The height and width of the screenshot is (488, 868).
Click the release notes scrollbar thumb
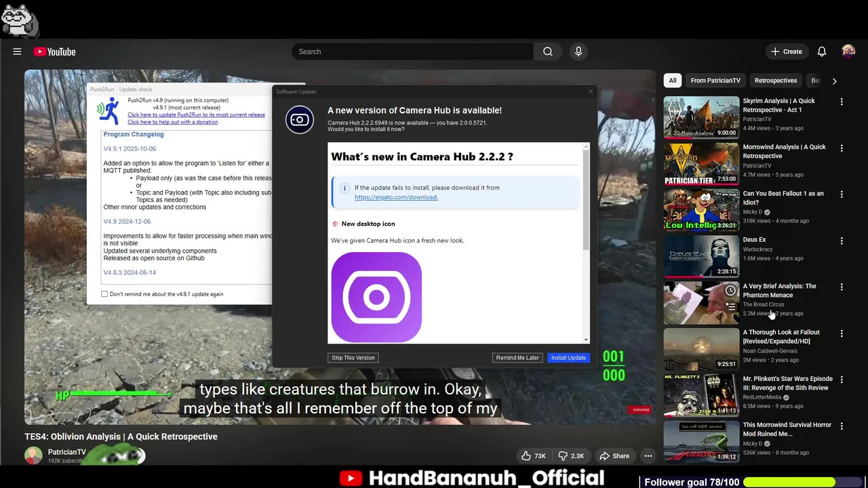click(586, 200)
